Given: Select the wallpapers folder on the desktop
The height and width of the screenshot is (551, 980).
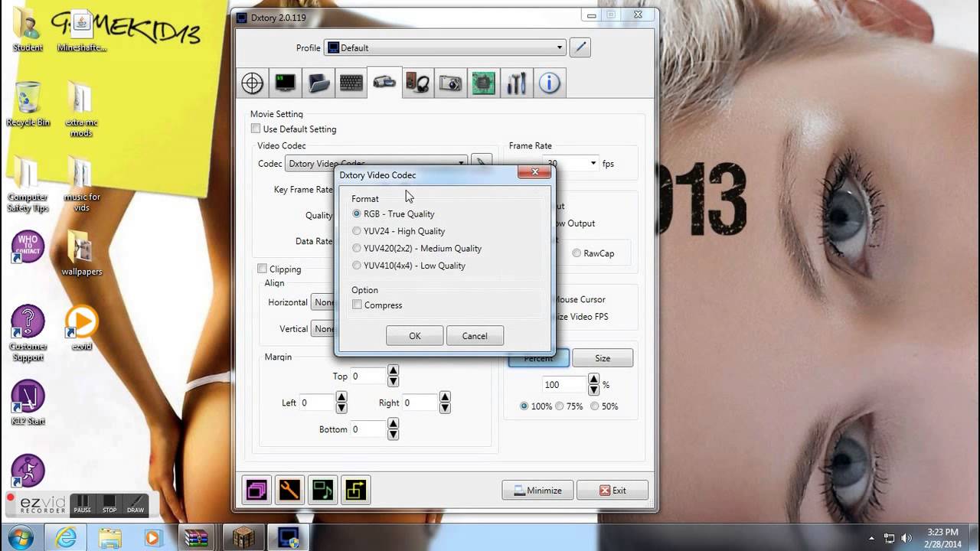Looking at the screenshot, I should [x=81, y=254].
